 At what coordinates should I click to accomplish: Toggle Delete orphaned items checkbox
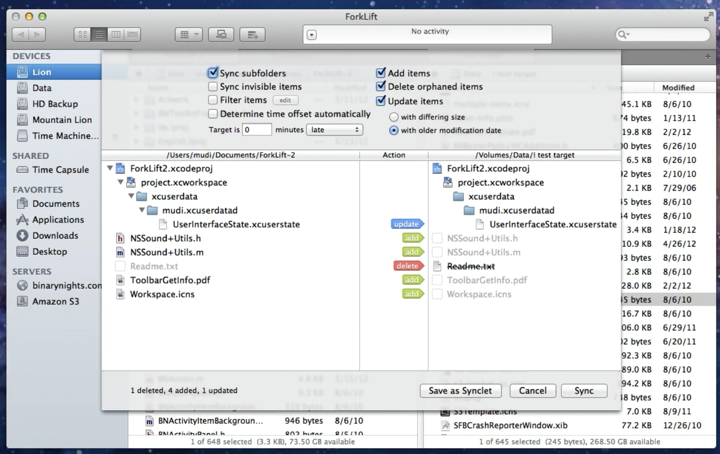381,86
